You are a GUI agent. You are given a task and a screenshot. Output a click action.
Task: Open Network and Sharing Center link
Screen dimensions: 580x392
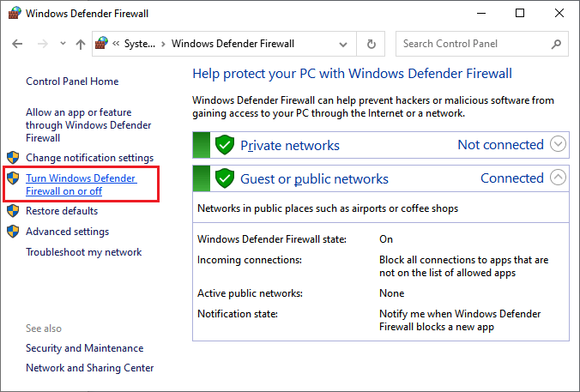tap(89, 368)
